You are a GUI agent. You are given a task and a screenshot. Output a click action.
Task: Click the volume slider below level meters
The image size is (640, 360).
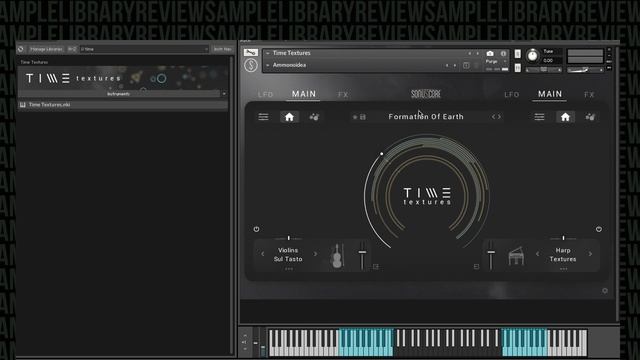tap(585, 70)
